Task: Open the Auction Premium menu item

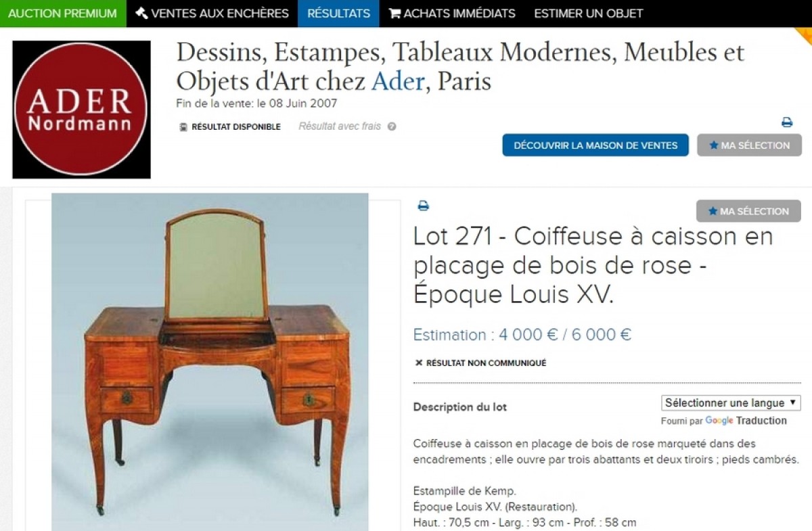Action: click(63, 14)
